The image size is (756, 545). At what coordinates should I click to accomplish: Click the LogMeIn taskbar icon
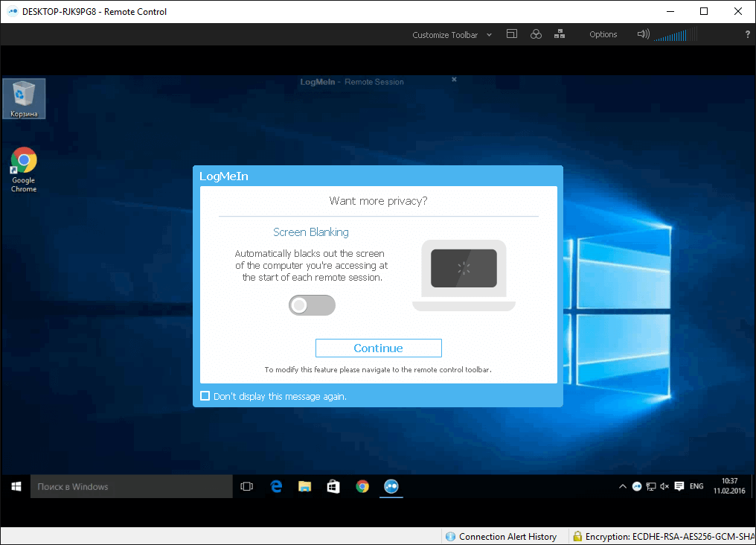391,487
